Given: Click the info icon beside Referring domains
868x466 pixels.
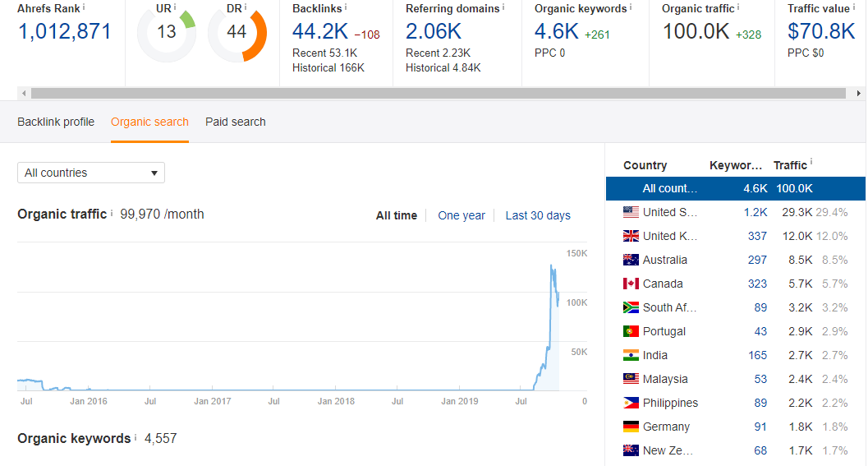Looking at the screenshot, I should pos(503,7).
